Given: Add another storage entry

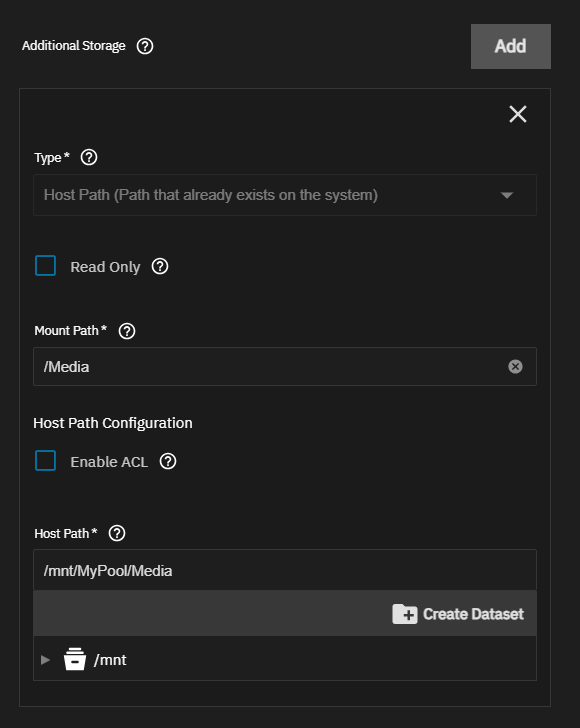Looking at the screenshot, I should click(511, 46).
